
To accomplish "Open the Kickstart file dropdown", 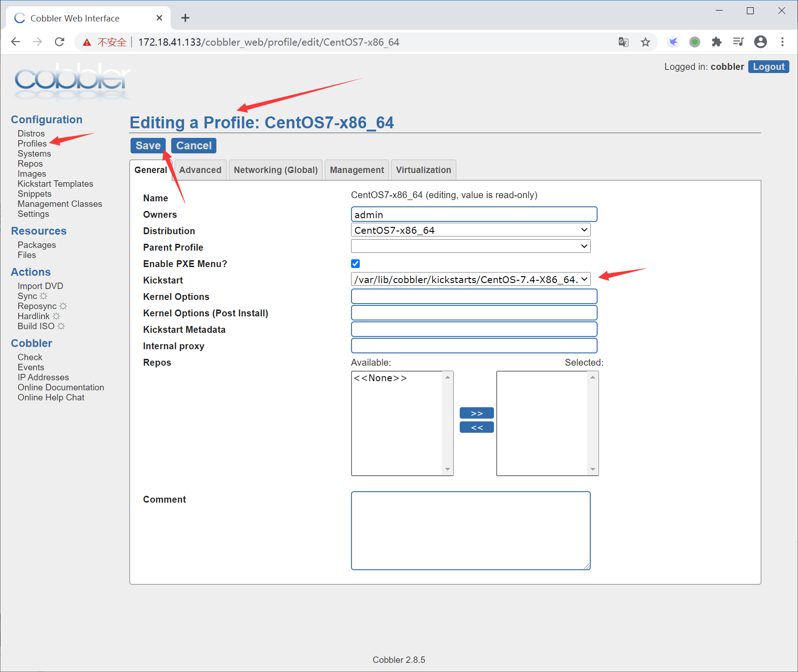I will [x=471, y=279].
